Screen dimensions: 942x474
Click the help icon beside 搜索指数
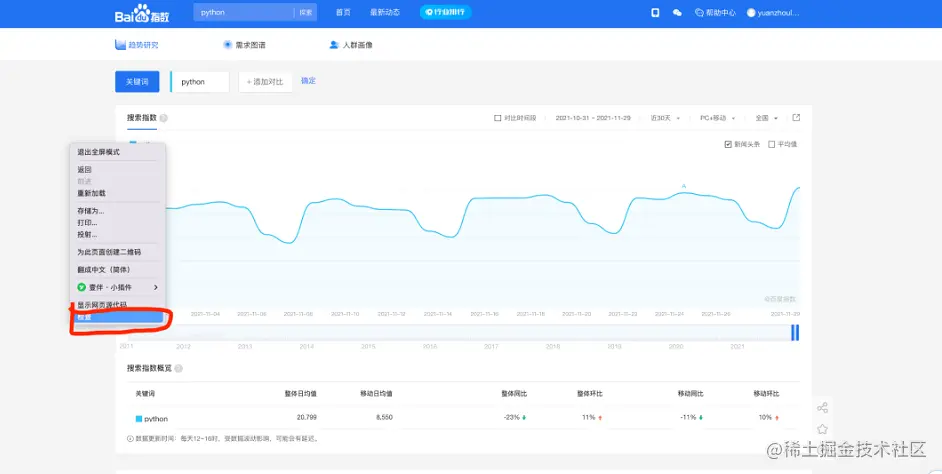[164, 118]
